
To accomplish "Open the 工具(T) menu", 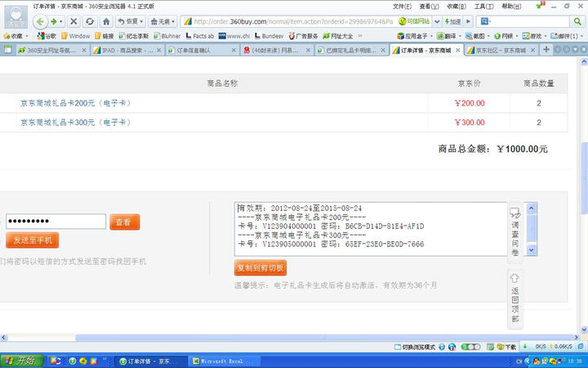I will [x=483, y=7].
